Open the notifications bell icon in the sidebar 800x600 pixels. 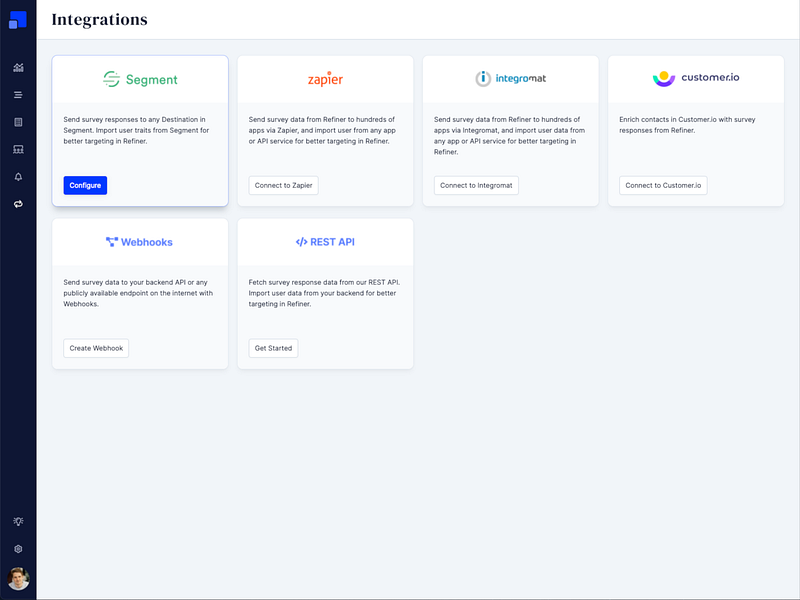(x=18, y=177)
